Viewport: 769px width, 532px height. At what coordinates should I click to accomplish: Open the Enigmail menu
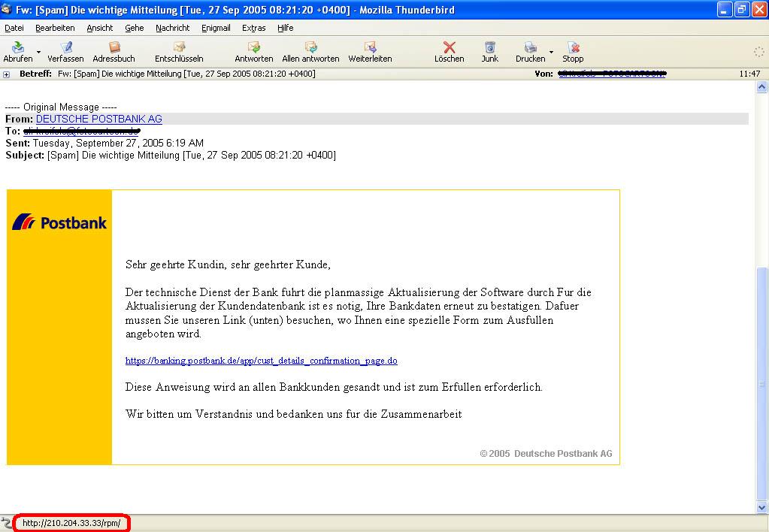(x=216, y=28)
